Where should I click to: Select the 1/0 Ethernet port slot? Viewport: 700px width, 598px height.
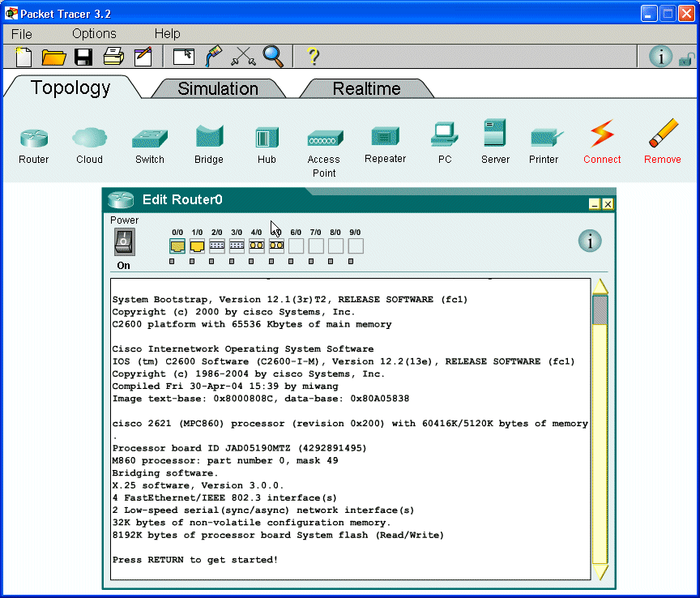(197, 246)
